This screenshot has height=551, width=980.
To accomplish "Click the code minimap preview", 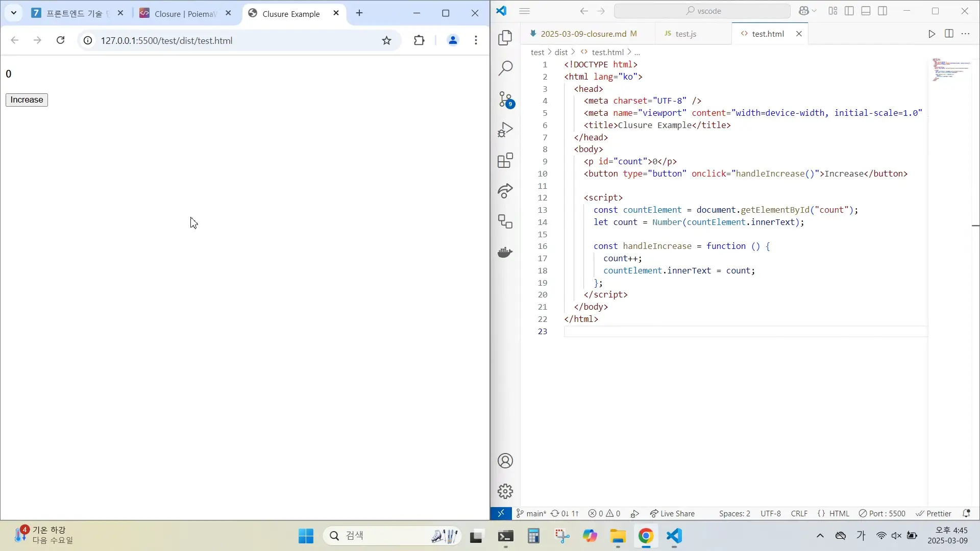I will point(950,70).
